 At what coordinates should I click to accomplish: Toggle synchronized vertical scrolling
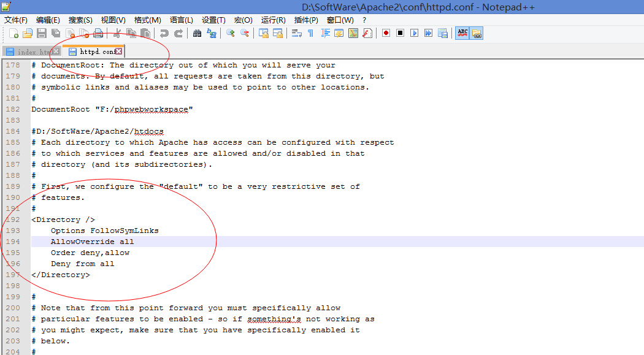[x=263, y=33]
